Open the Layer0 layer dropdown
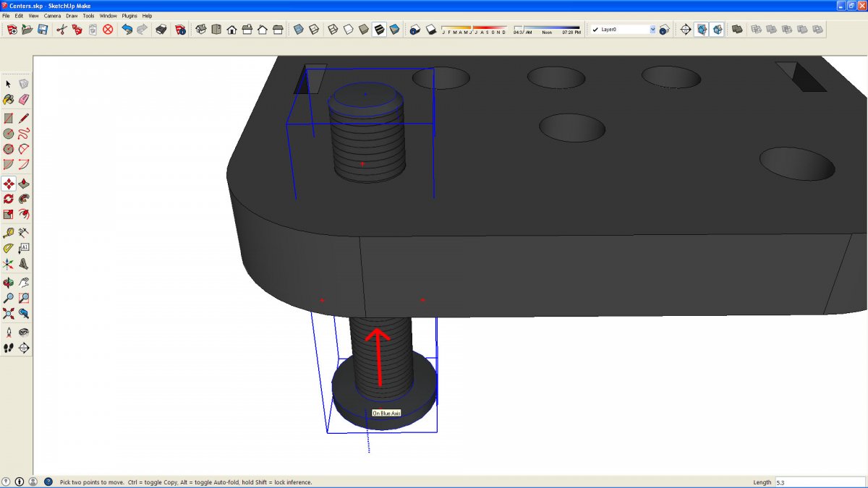 tap(652, 30)
